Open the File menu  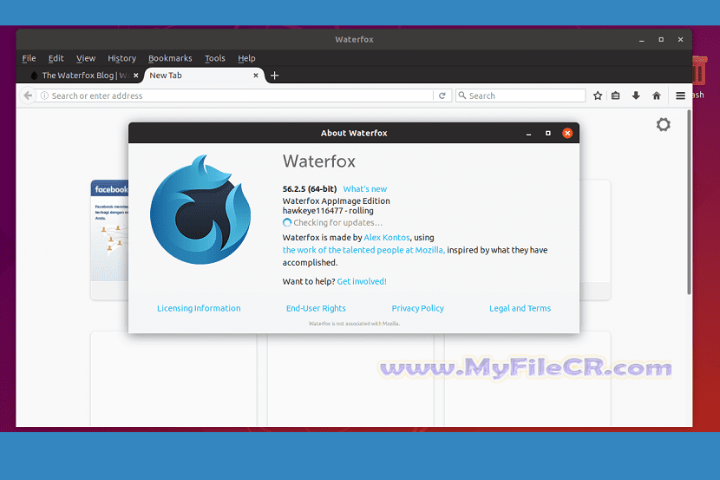29,58
